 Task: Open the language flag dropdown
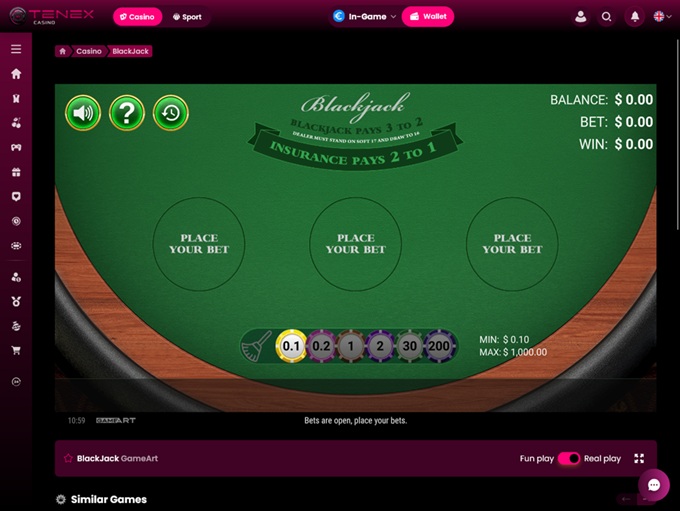[662, 16]
